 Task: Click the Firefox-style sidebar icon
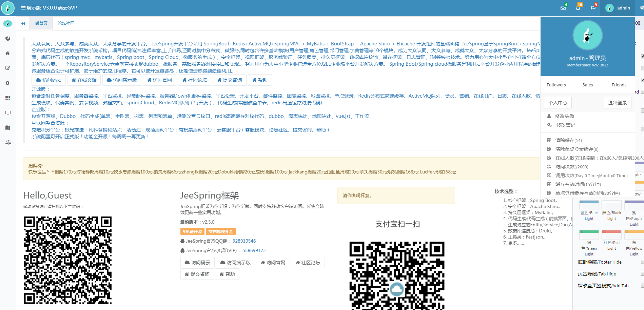(x=8, y=38)
